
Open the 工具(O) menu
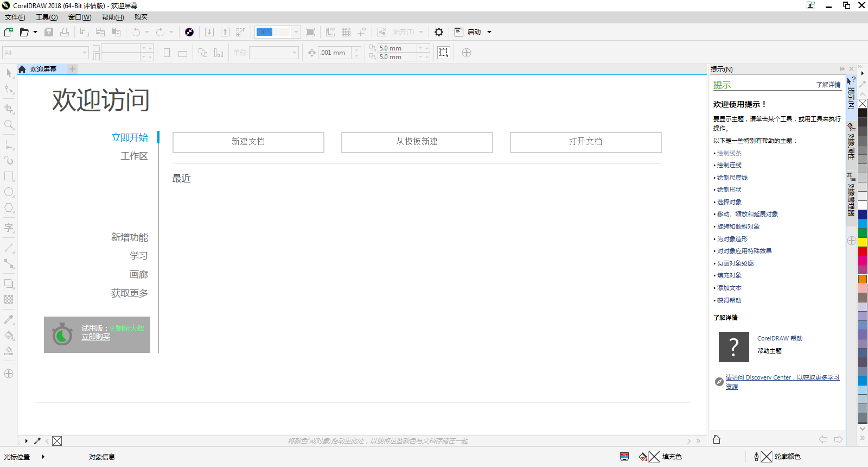[47, 17]
